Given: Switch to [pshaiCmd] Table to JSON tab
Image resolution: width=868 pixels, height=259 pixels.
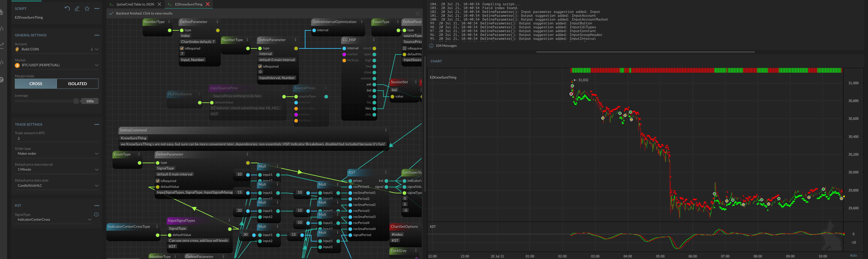Looking at the screenshot, I should point(135,4).
